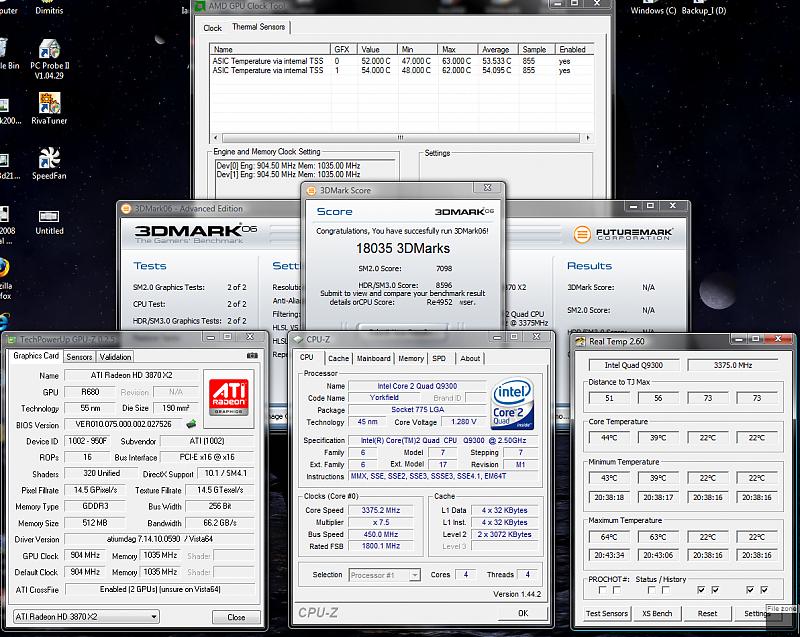Open the SpeedFan desktop shortcut

49,164
